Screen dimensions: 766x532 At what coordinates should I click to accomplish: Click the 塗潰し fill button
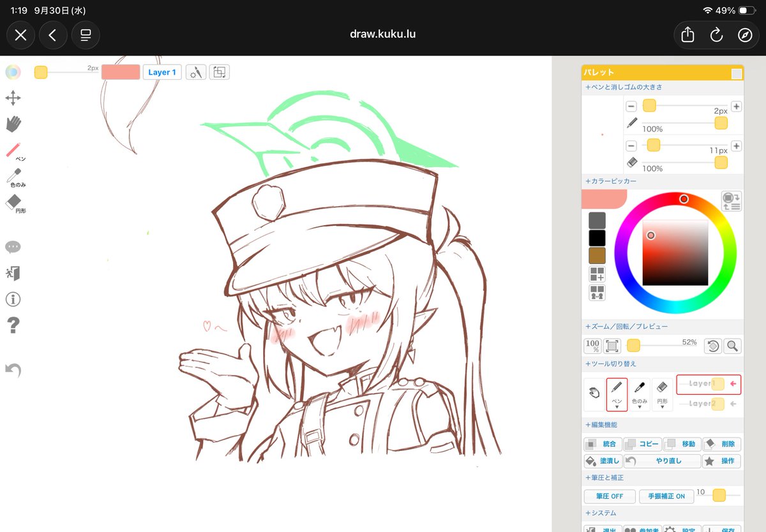602,461
